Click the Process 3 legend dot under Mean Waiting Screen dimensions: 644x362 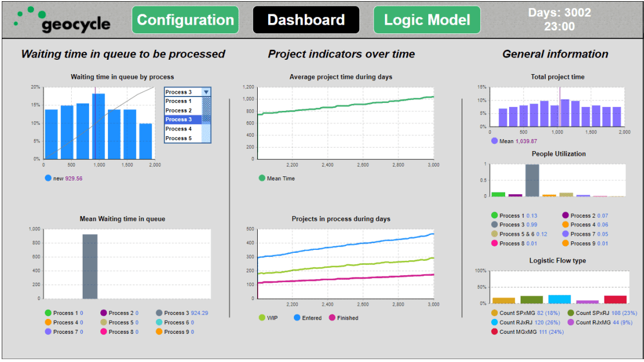160,313
